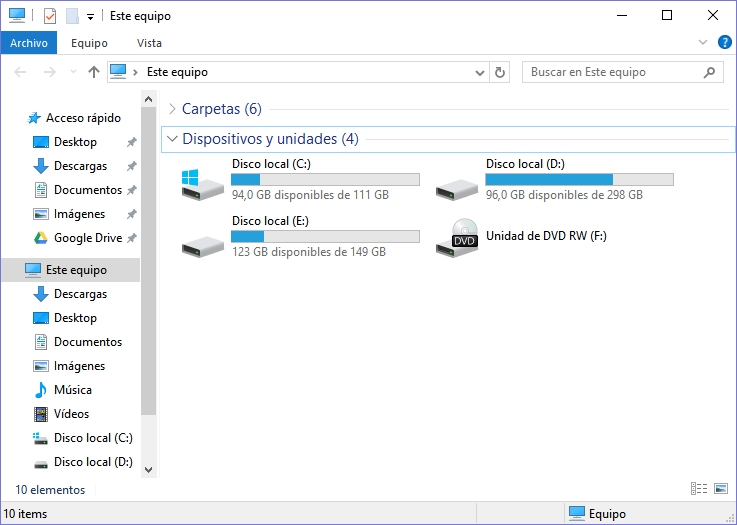Open pinned Documentos under Acceso rápido
The width and height of the screenshot is (737, 525).
point(88,190)
